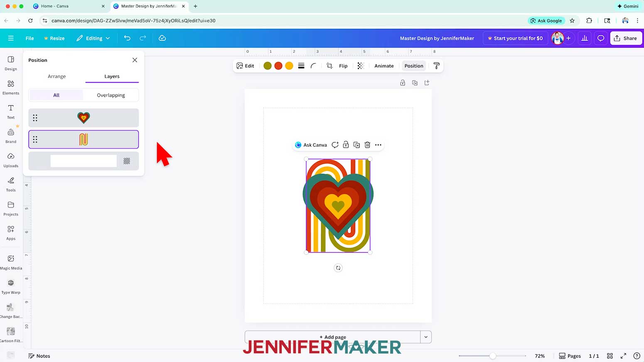
Task: Enter fullscreen present mode icon
Action: click(623, 356)
